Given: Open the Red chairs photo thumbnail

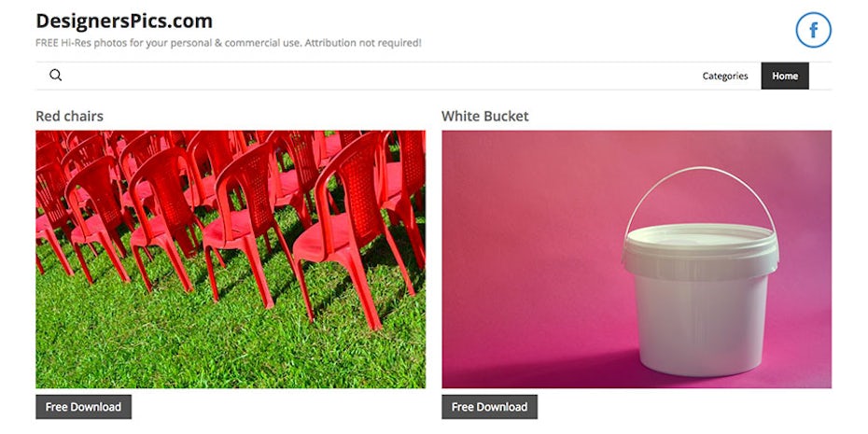Looking at the screenshot, I should 231,259.
